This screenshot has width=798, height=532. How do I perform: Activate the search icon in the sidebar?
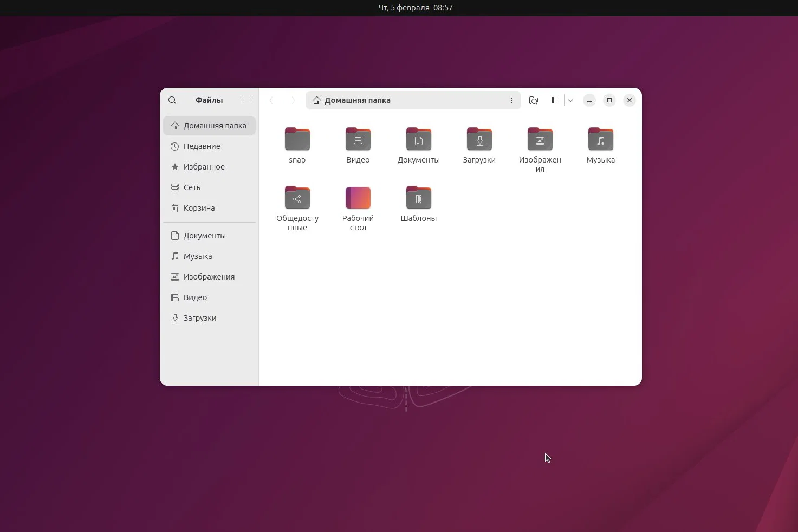pyautogui.click(x=172, y=100)
